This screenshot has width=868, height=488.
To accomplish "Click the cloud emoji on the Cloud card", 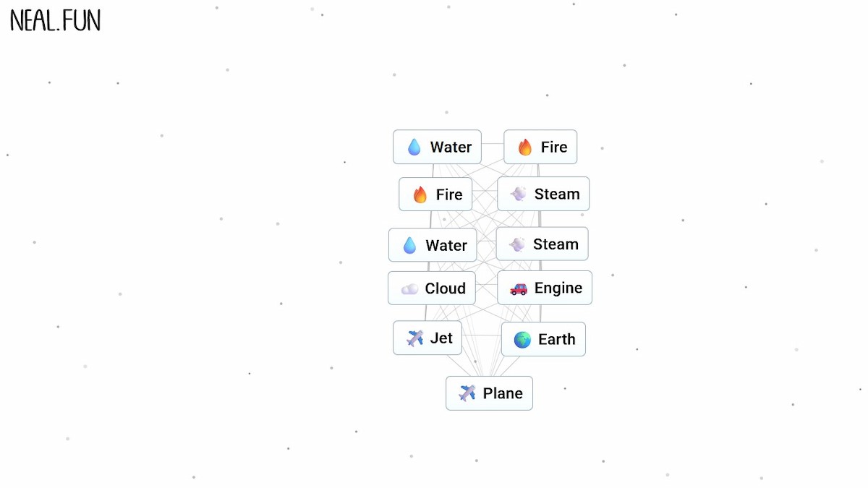I will coord(410,289).
